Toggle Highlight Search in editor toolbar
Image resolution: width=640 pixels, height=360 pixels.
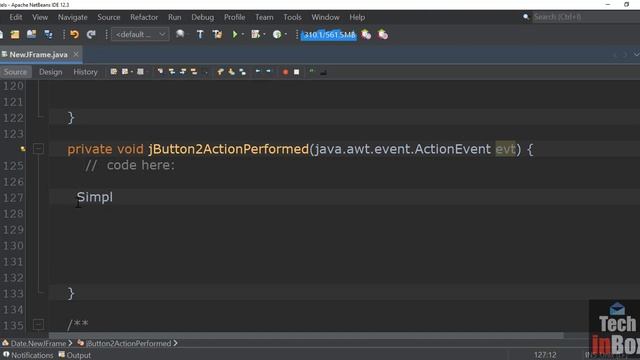pyautogui.click(x=194, y=72)
